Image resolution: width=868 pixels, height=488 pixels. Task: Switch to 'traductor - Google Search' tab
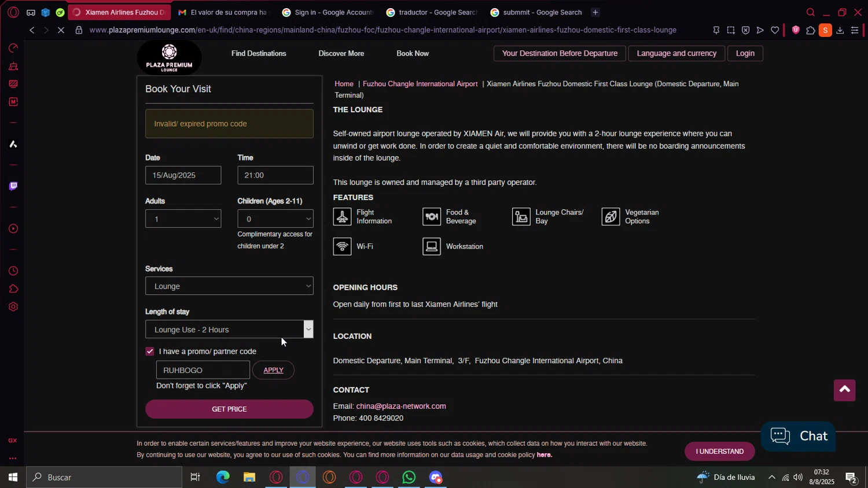432,12
